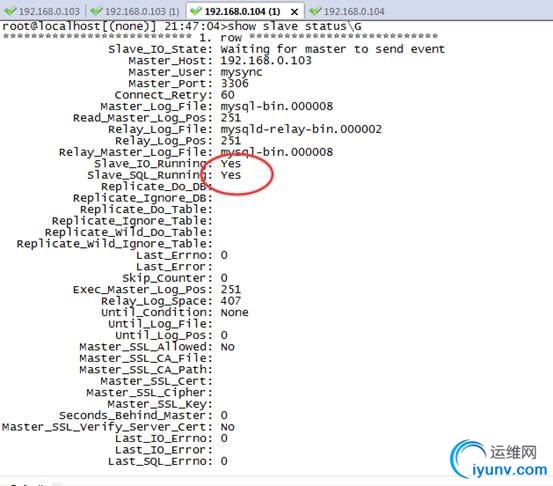Click the Last_Errno value 0
The image size is (553, 486).
[x=224, y=255]
